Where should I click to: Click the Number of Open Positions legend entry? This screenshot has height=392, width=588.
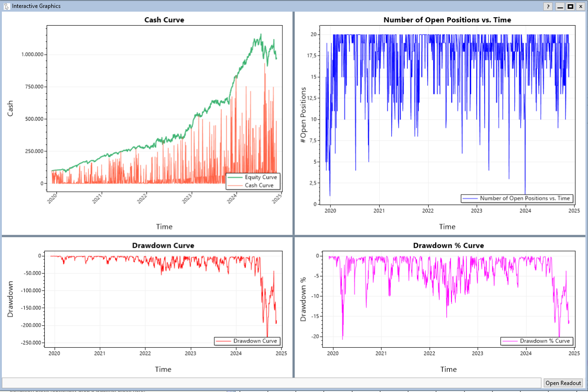[525, 198]
